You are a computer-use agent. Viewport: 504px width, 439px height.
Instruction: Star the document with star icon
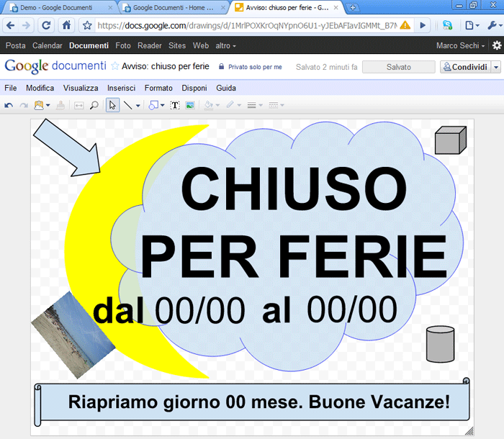pos(114,66)
